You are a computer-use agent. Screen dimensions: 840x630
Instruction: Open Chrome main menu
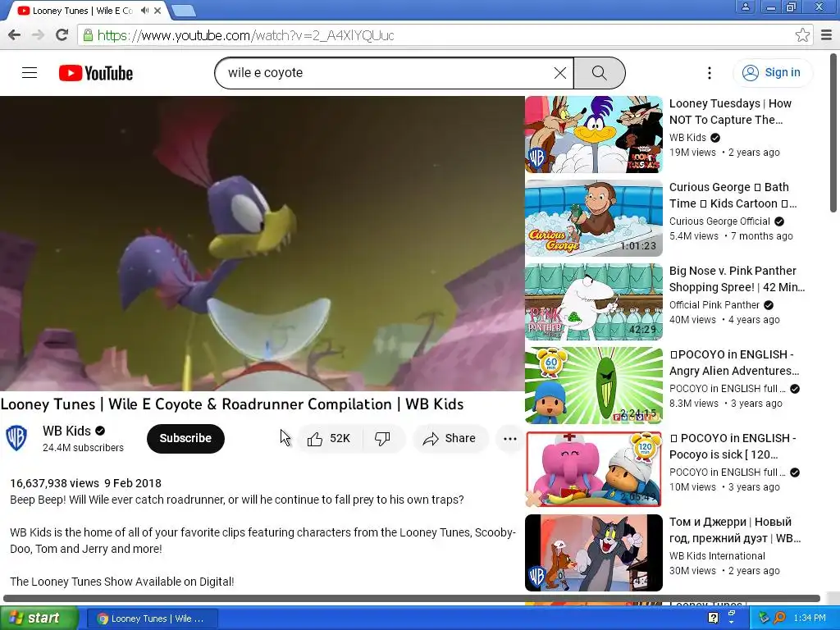827,35
